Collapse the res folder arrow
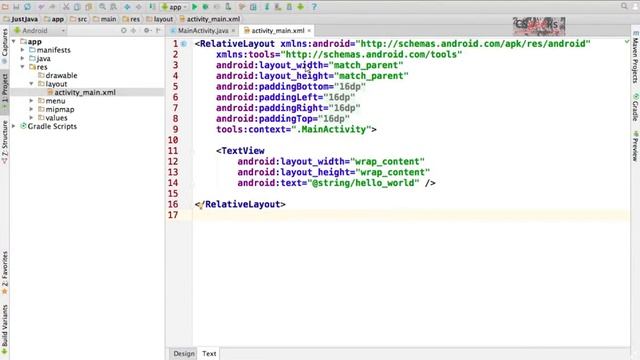Screen dimensions: 640x360 [22, 67]
